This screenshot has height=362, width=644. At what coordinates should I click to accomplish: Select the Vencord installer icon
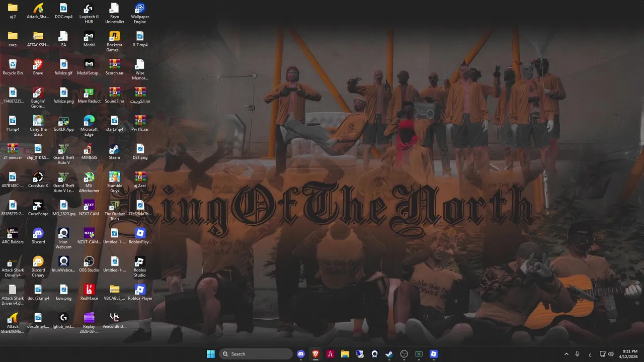click(x=114, y=321)
